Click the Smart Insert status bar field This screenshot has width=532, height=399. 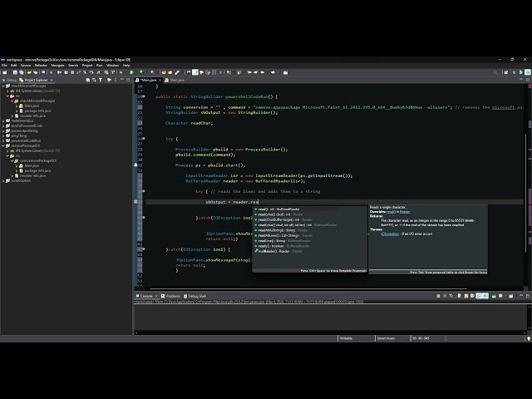point(386,338)
